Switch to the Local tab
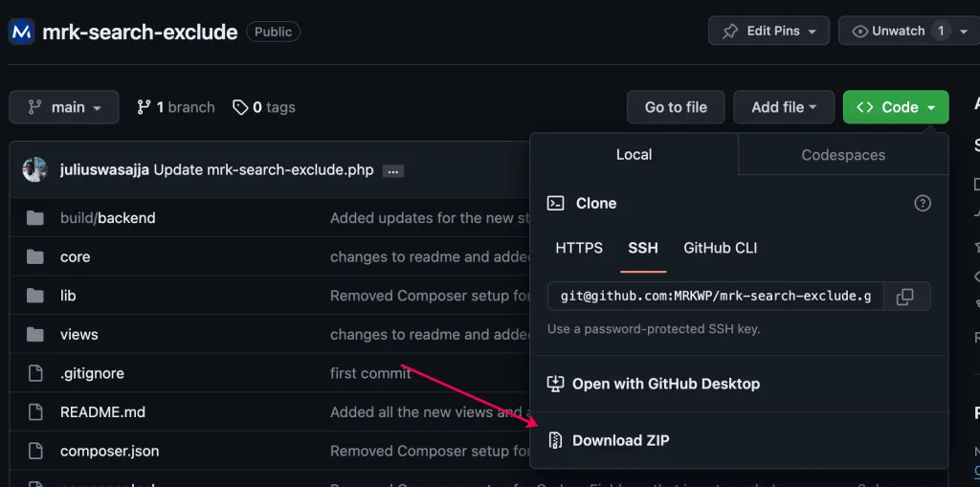This screenshot has height=487, width=980. (634, 154)
